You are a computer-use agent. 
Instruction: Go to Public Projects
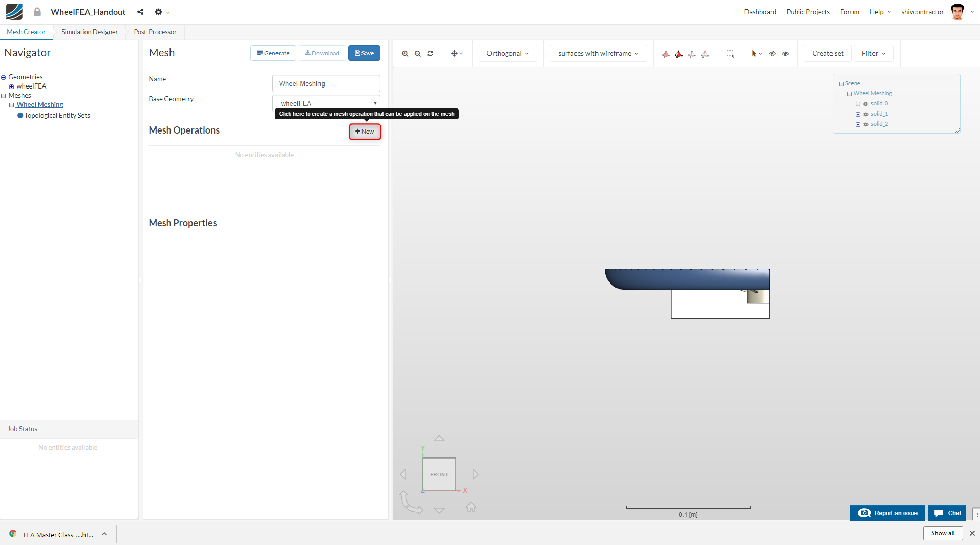[x=808, y=12]
